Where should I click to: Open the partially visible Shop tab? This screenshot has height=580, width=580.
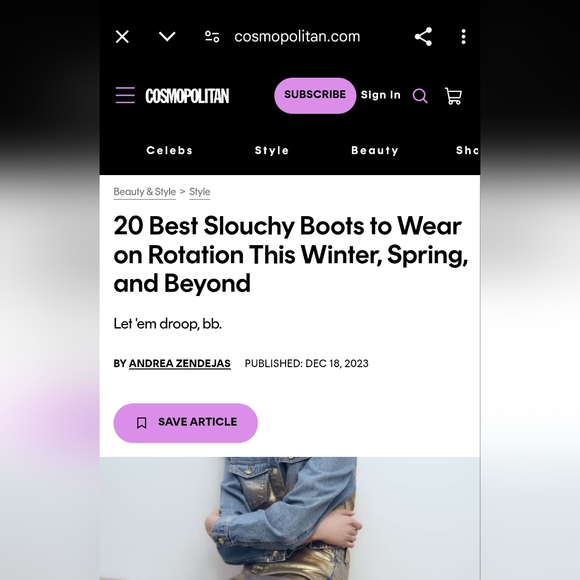[468, 150]
